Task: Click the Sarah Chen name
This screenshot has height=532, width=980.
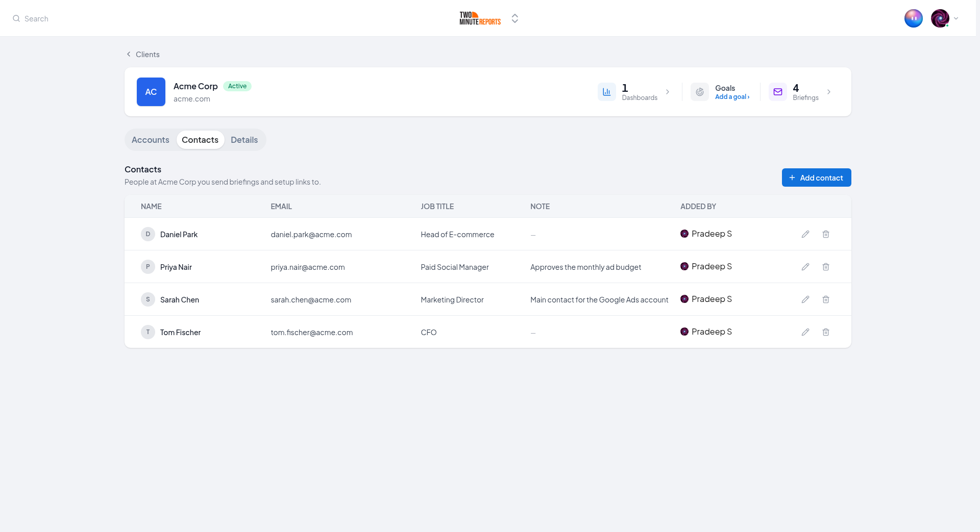Action: pos(180,300)
